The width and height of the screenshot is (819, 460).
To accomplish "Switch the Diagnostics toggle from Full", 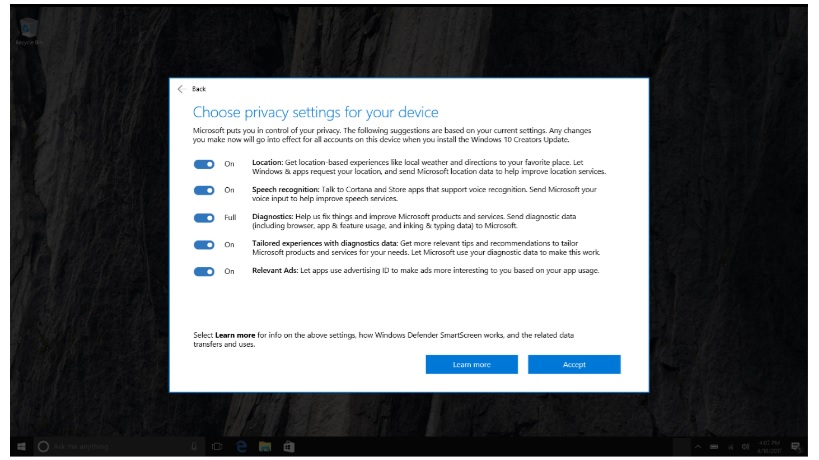I will coord(204,218).
